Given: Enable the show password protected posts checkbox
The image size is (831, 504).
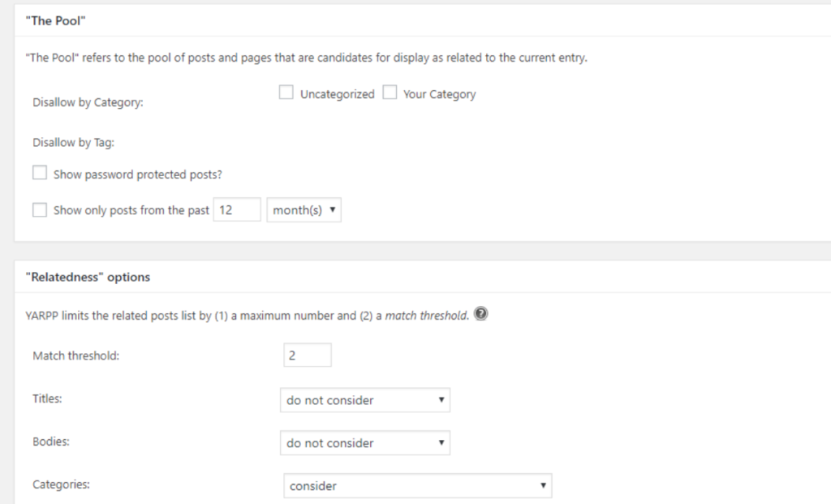Looking at the screenshot, I should (x=40, y=174).
